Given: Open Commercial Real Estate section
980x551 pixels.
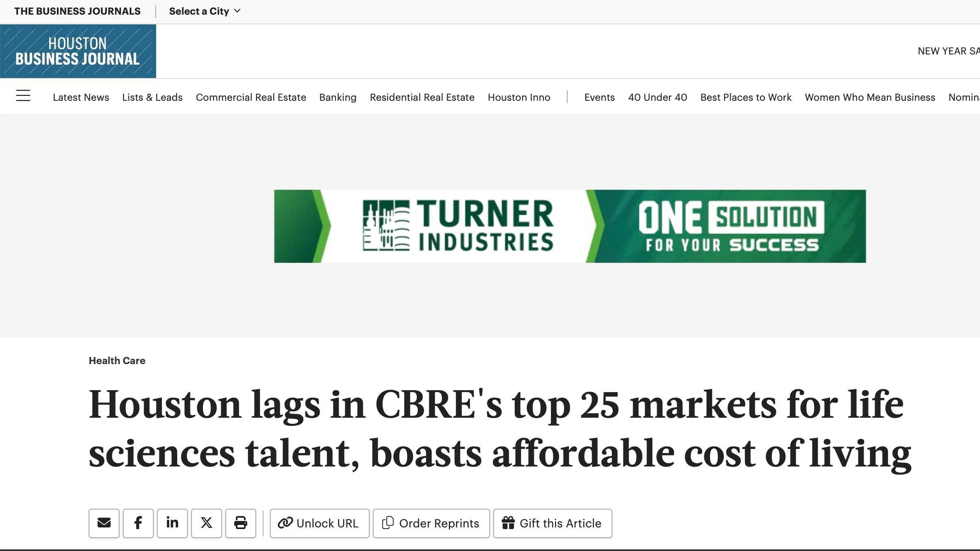Looking at the screenshot, I should 251,98.
